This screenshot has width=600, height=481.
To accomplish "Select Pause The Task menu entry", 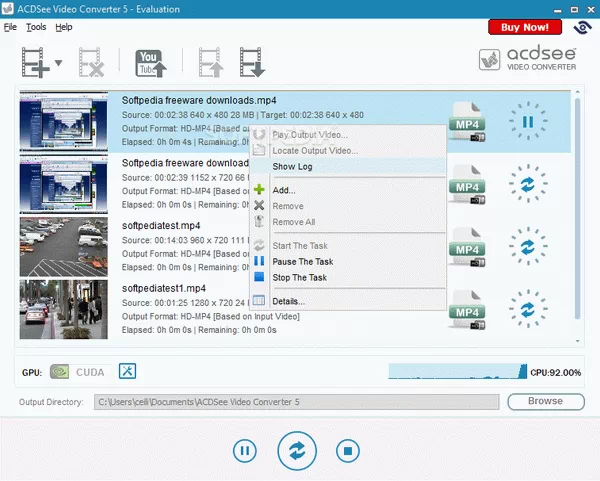I will tap(347, 262).
